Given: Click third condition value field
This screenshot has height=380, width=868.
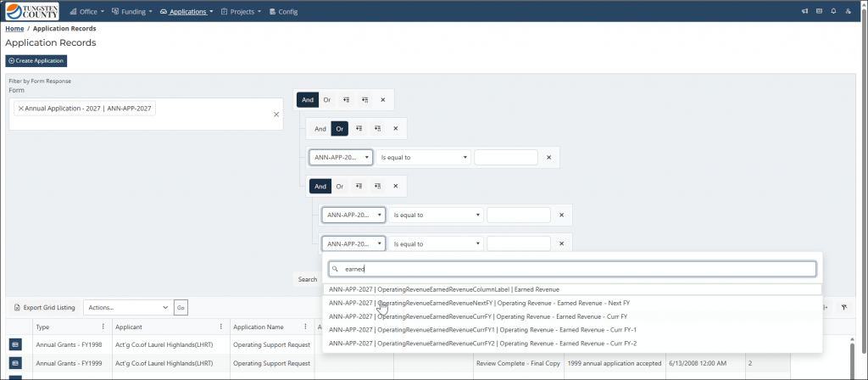Looking at the screenshot, I should pos(519,243).
